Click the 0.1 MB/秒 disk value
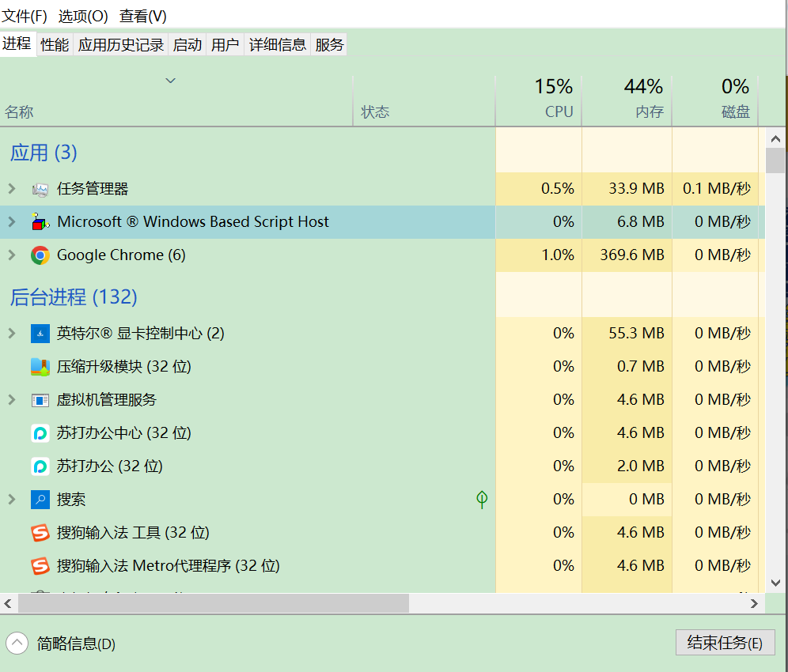 (717, 189)
